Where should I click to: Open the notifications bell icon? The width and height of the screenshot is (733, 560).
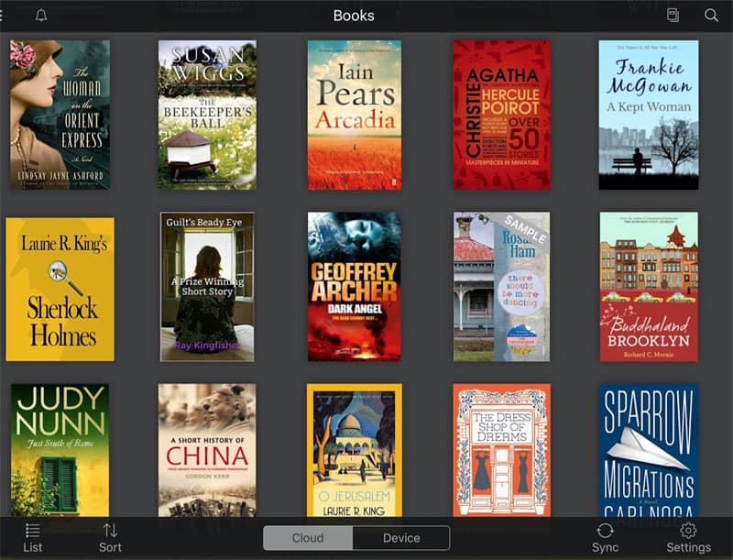[41, 16]
